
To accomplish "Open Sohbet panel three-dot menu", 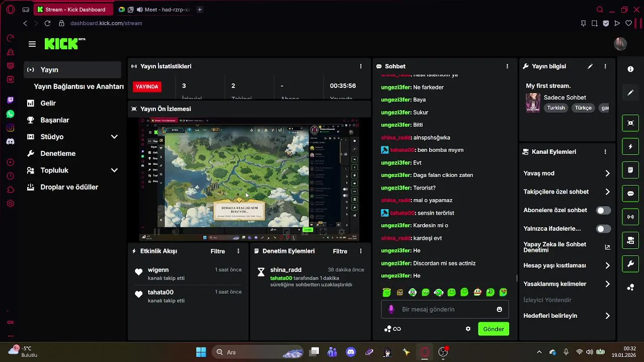I will click(x=507, y=66).
